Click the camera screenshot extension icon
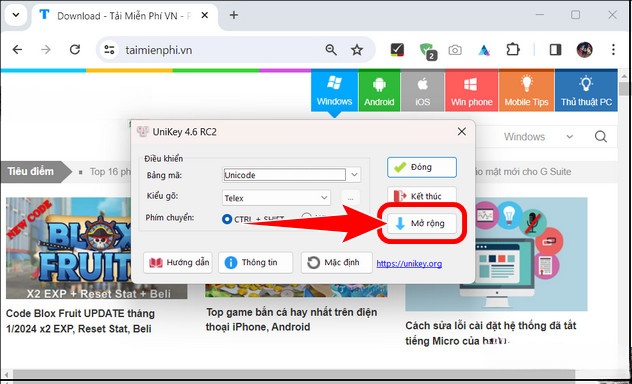 pos(455,50)
